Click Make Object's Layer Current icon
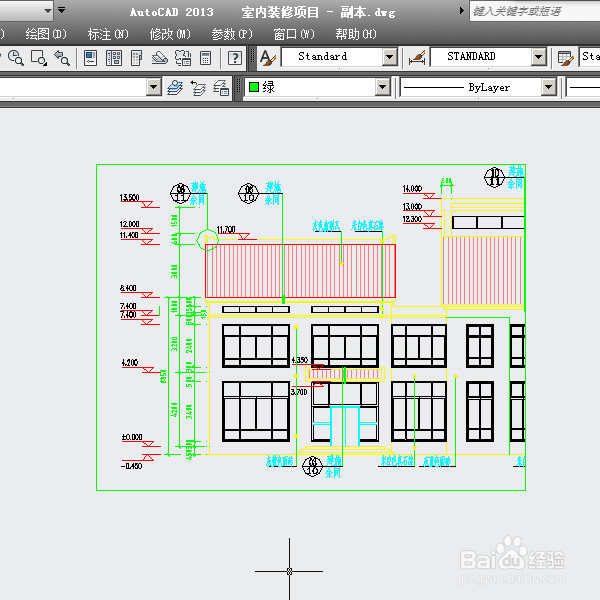600x600 pixels. 175,88
